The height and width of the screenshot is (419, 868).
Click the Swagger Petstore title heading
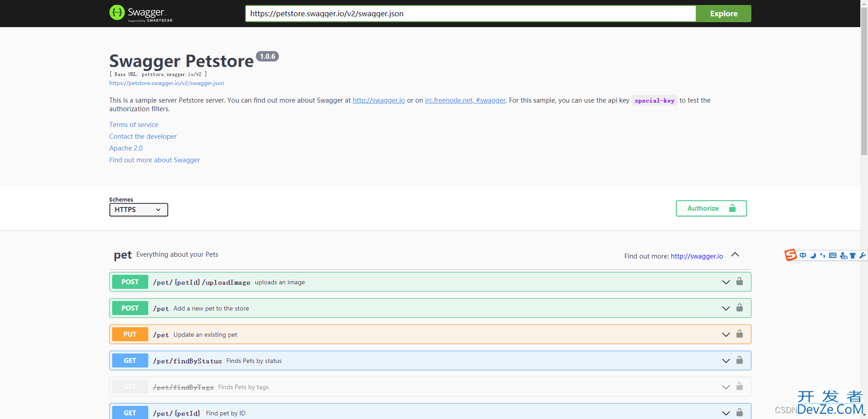point(181,61)
